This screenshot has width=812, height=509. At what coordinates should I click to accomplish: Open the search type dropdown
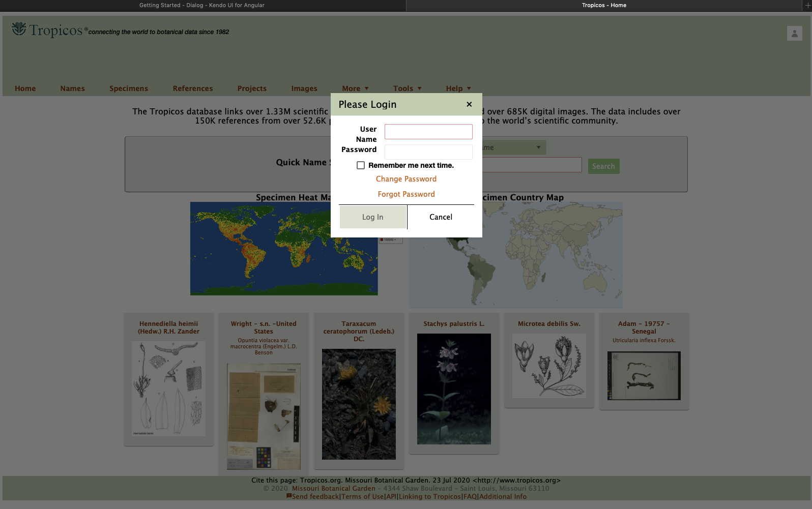point(514,147)
